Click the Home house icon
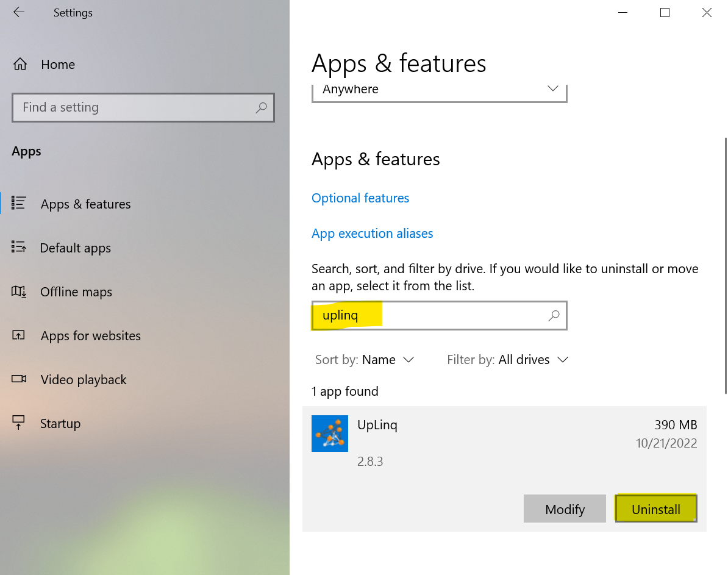This screenshot has width=728, height=575. 20,63
